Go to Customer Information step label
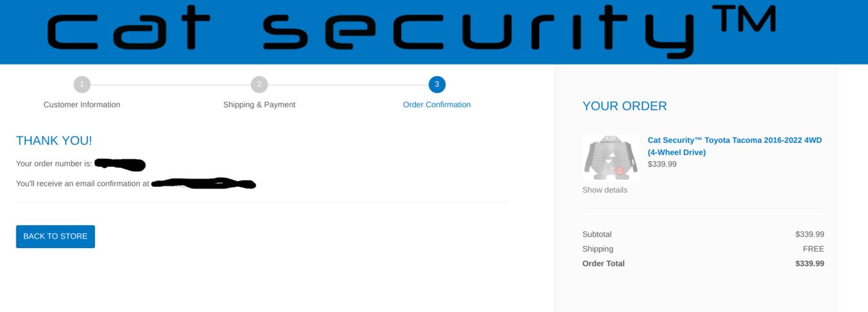 [x=82, y=105]
